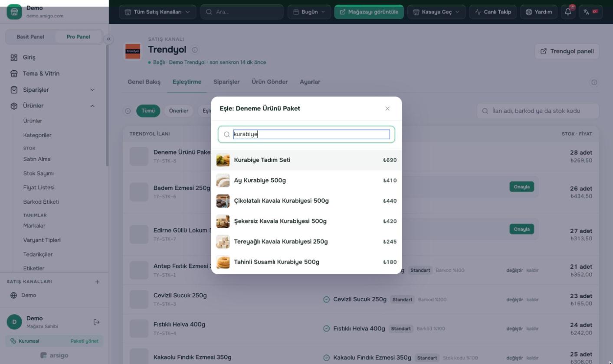Choose Ay Kurabiye 500g from results
The height and width of the screenshot is (364, 613).
[306, 180]
